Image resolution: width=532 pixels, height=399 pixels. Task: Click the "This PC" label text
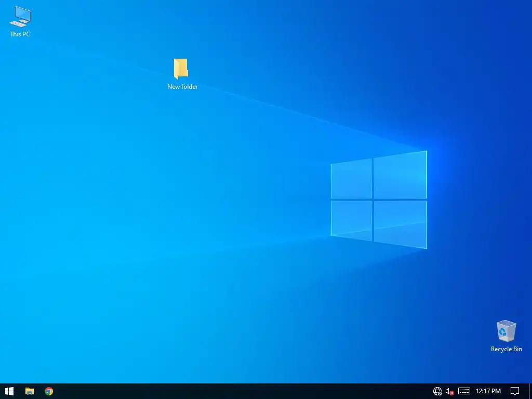[x=20, y=34]
